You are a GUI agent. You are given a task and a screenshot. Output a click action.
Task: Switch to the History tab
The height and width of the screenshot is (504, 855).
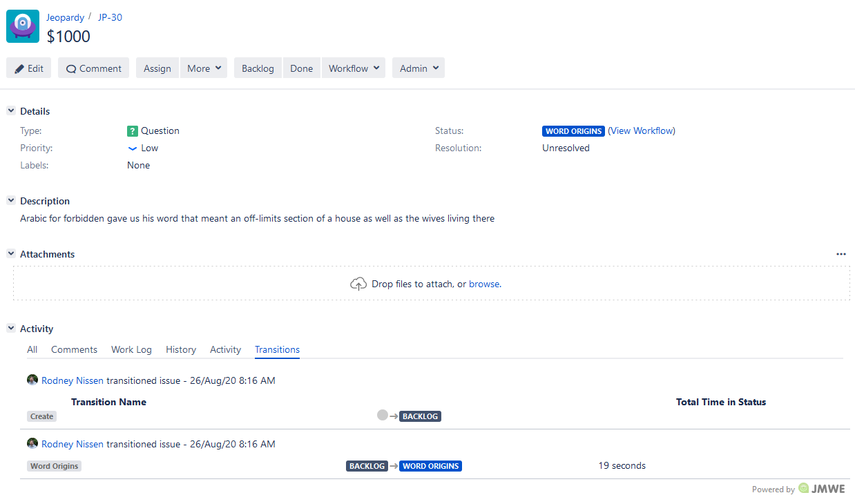point(180,349)
